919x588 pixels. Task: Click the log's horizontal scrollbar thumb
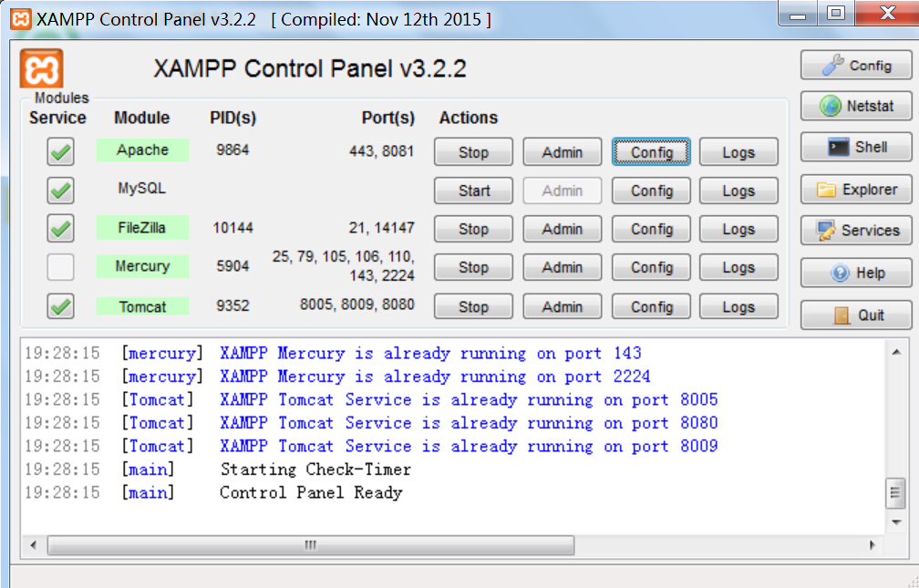(311, 545)
